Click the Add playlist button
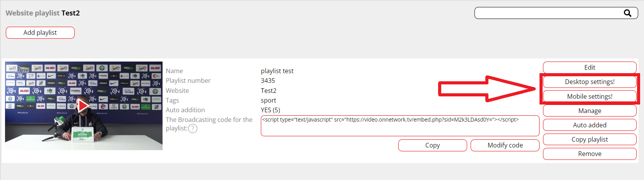Screen dimensions: 644x180 coord(40,33)
